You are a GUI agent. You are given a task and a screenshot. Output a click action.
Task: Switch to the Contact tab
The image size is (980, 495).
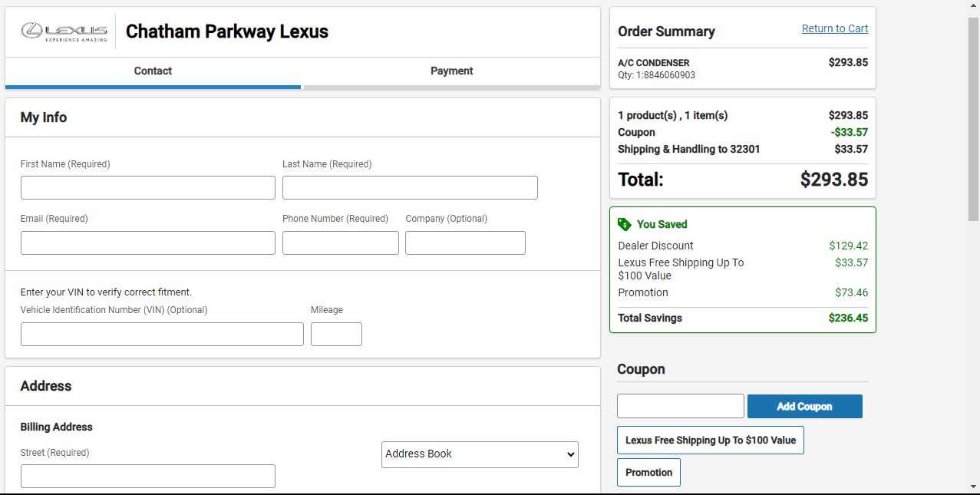[153, 71]
